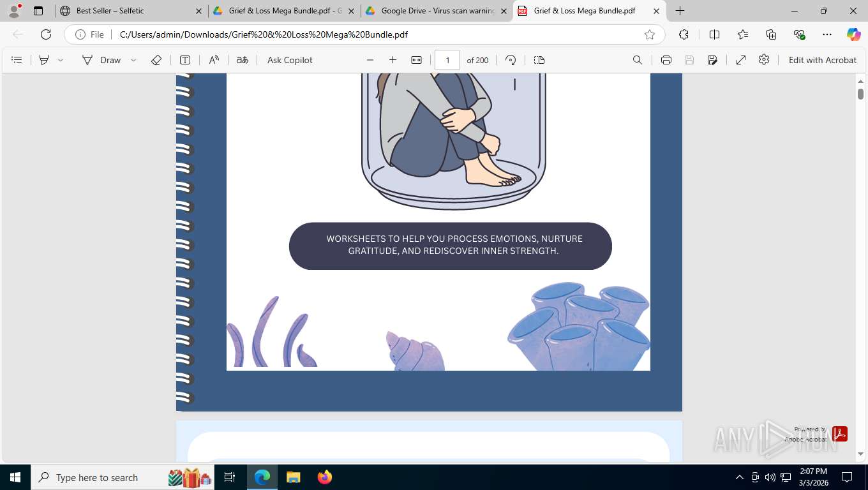Add this page to favorites star

click(x=650, y=34)
